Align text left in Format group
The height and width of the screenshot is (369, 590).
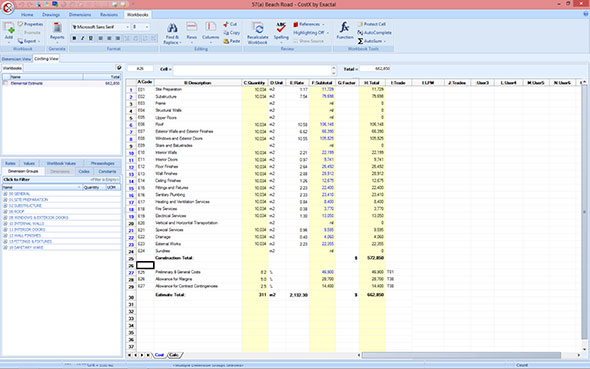[x=100, y=38]
